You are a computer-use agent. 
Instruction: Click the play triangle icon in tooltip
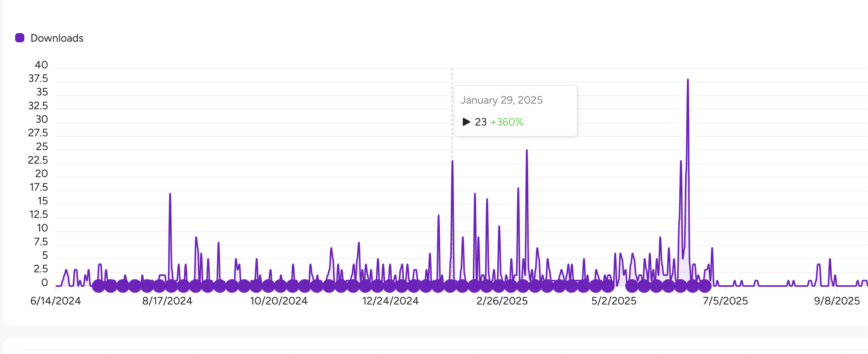(x=466, y=122)
